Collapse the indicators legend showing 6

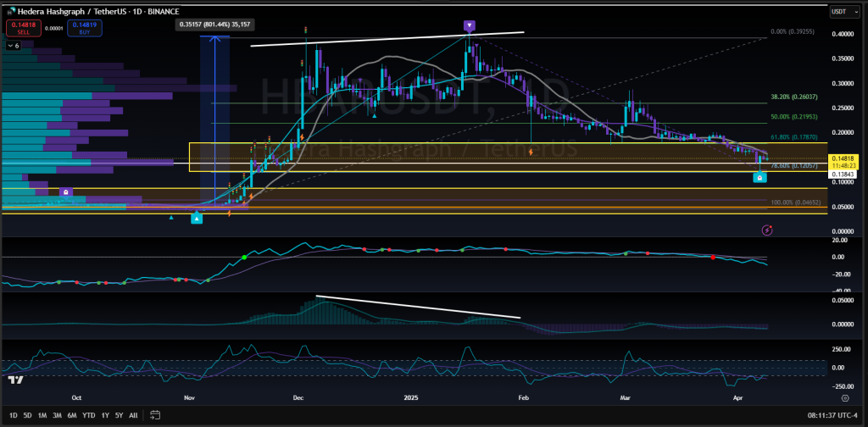pyautogui.click(x=14, y=46)
